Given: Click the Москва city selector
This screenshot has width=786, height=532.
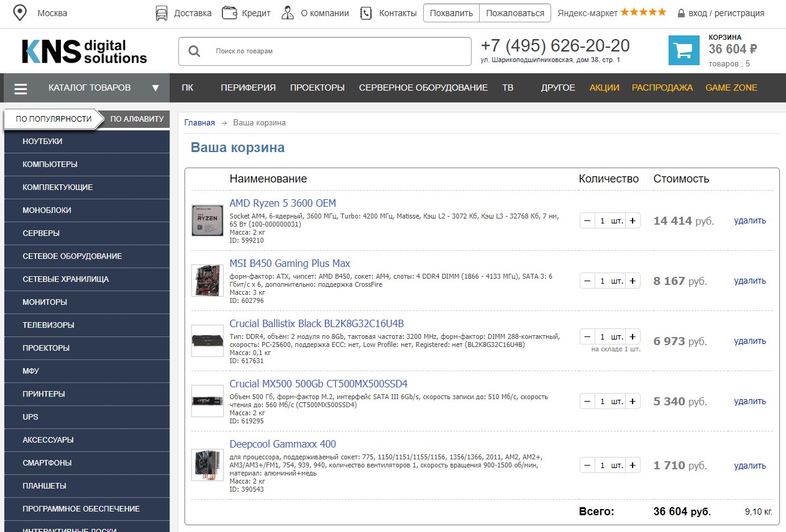Looking at the screenshot, I should coord(52,13).
